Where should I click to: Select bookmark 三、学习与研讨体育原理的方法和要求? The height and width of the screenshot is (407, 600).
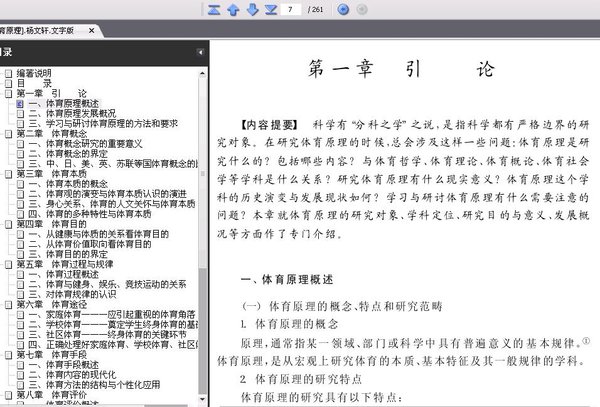pyautogui.click(x=103, y=123)
